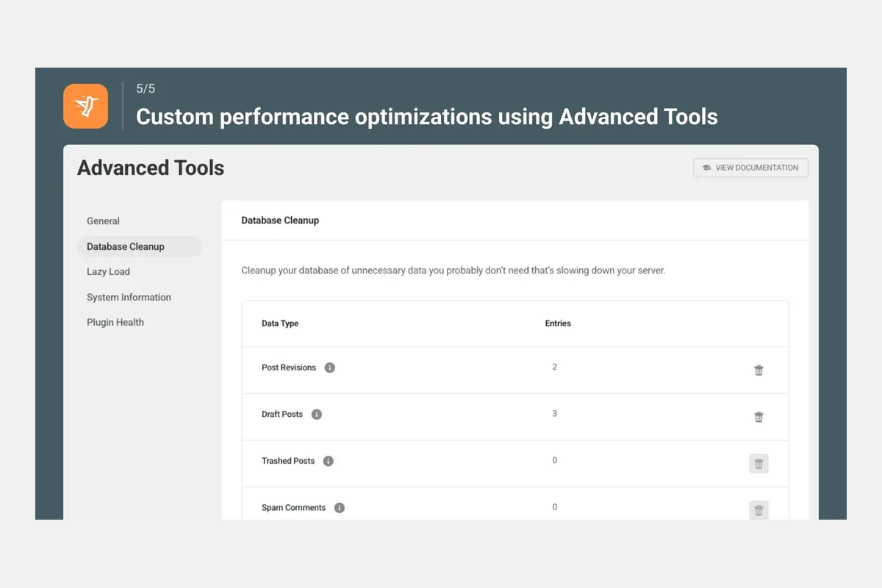Click the Advanced Tools page title

(151, 168)
